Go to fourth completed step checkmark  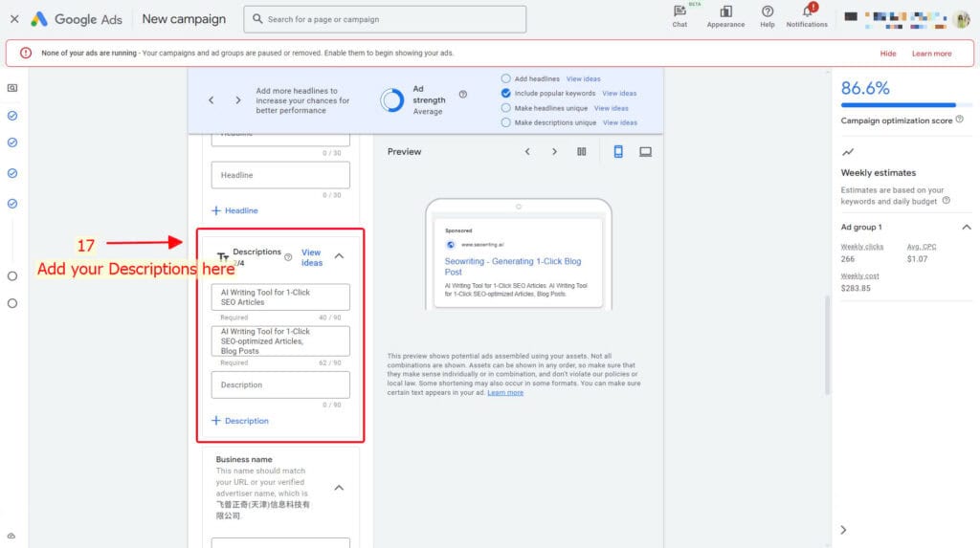click(12, 203)
